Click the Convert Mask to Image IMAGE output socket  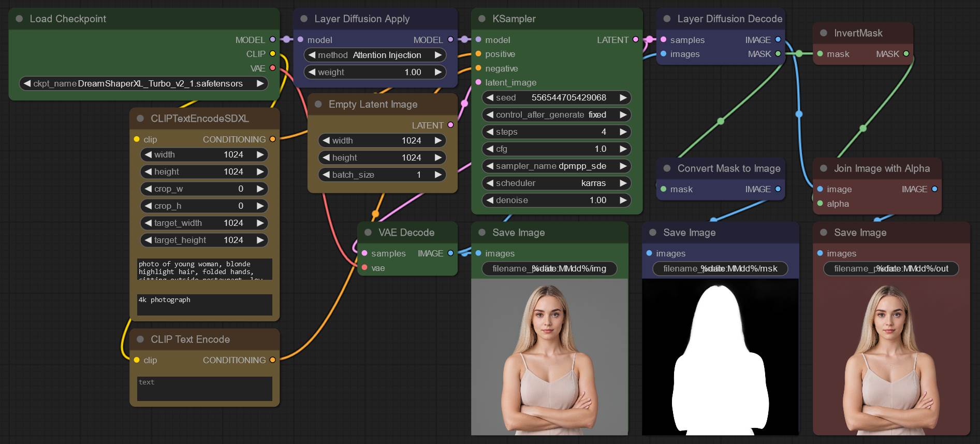778,189
